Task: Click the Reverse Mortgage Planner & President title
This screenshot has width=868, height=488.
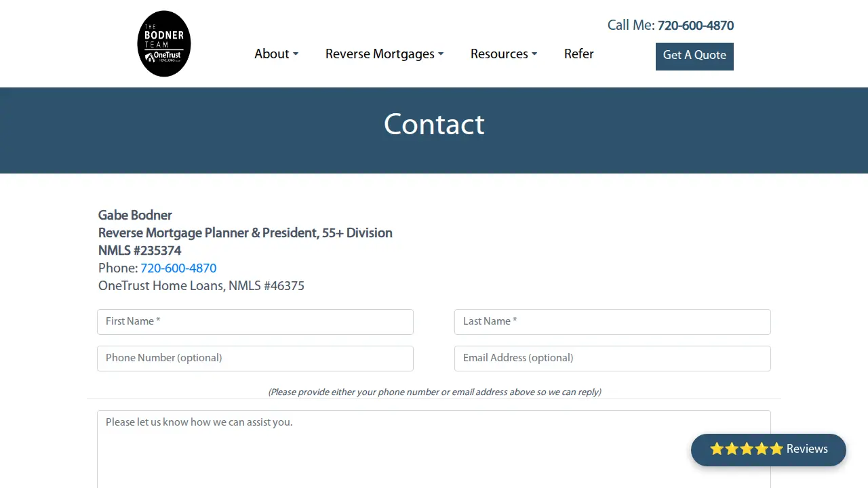Action: tap(245, 233)
